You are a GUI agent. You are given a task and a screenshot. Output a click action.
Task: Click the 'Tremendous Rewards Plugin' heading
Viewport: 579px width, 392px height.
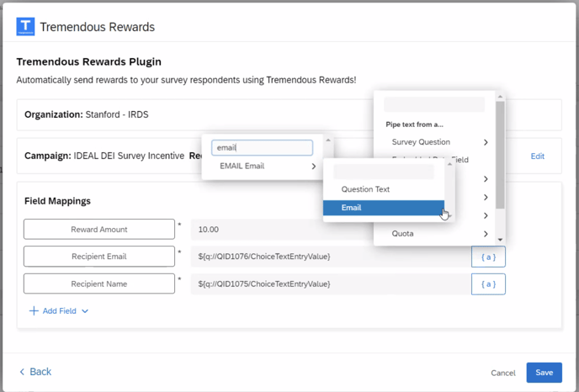89,61
